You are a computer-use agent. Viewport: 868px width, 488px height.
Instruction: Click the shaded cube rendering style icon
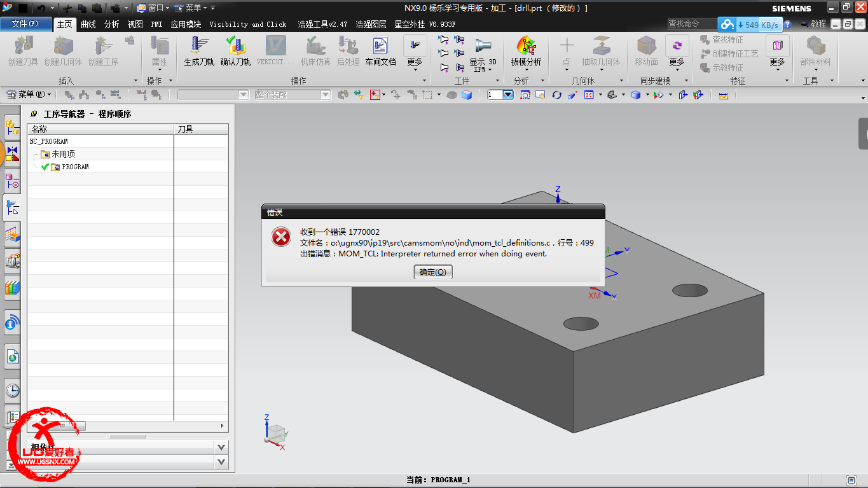[x=635, y=95]
